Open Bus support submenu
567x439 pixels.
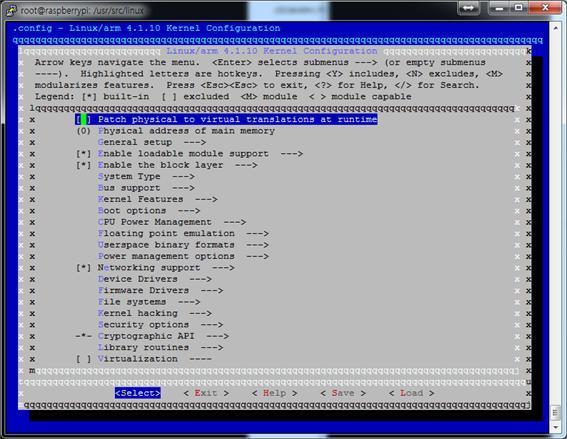point(146,188)
